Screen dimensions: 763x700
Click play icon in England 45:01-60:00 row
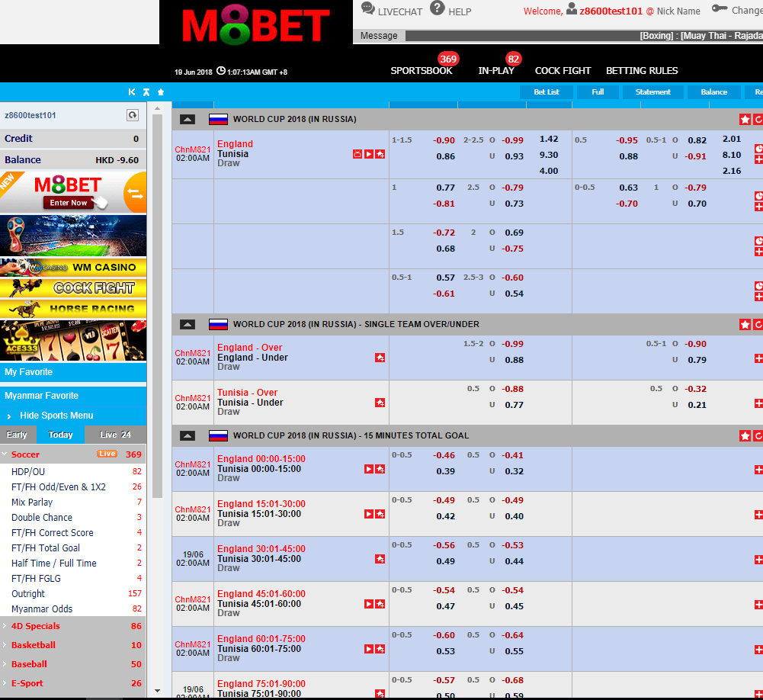click(x=369, y=604)
